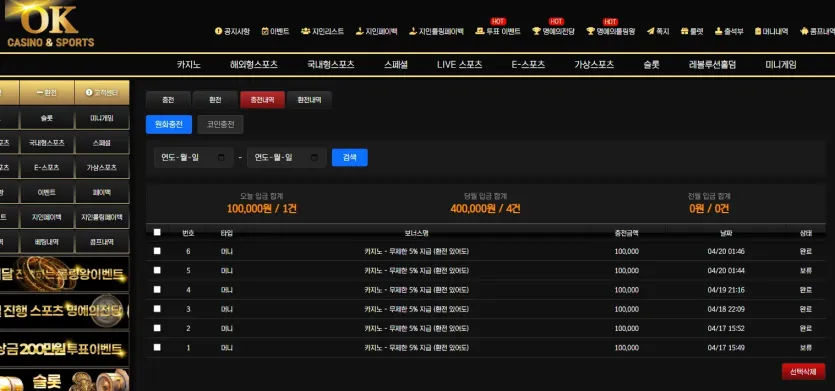
Task: Click the sidebar 지인롤링페이백 button
Action: coord(102,217)
